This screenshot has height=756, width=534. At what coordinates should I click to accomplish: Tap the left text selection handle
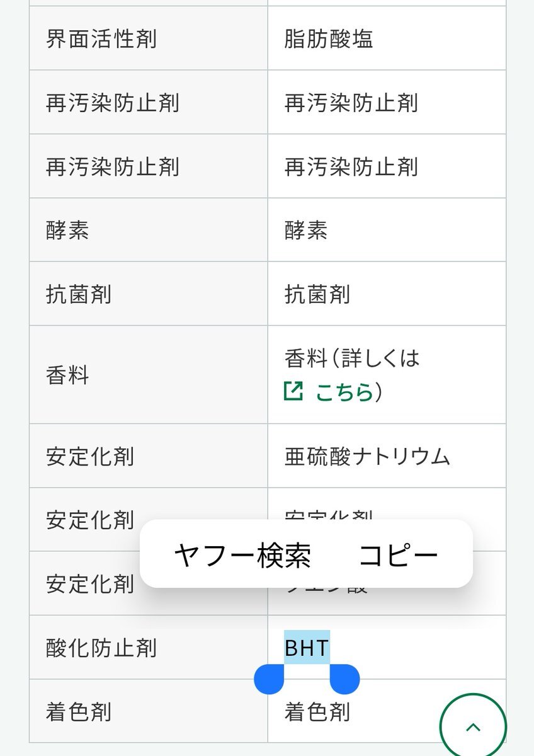(x=270, y=679)
